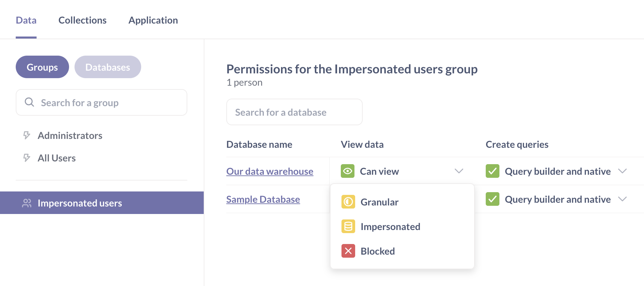Click the magnifier icon in group search
Viewport: 644px width, 286px height.
click(29, 102)
